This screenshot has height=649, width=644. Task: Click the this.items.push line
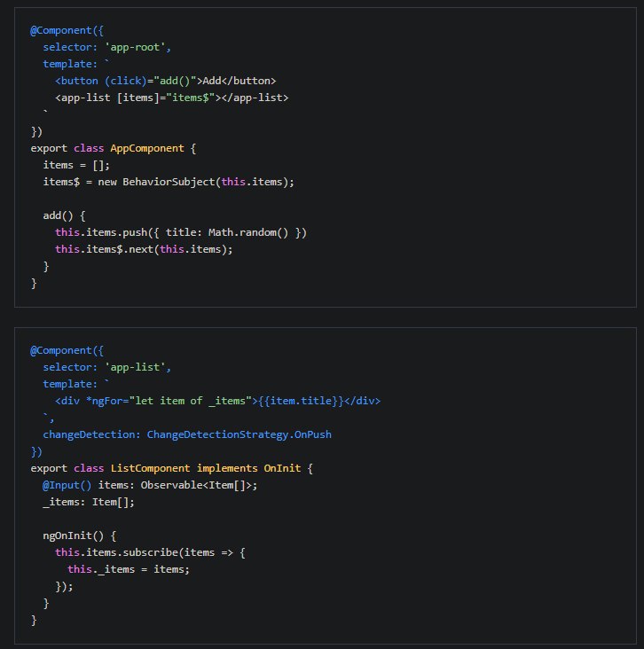coord(181,232)
